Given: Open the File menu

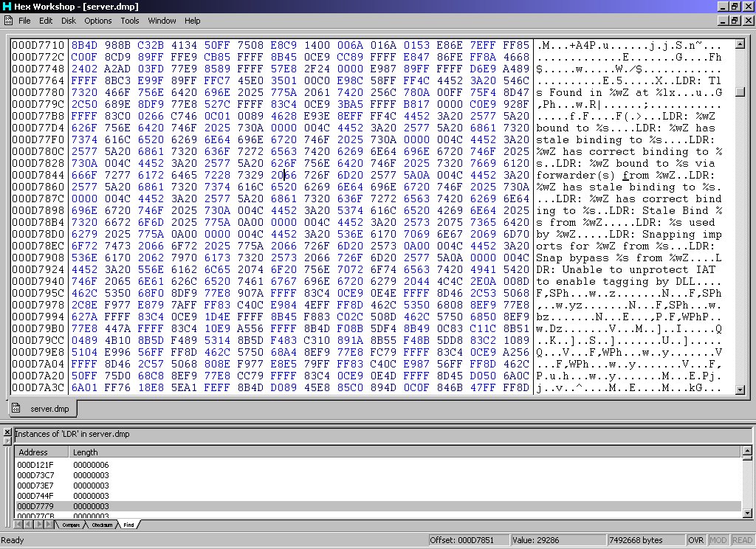Looking at the screenshot, I should (24, 21).
